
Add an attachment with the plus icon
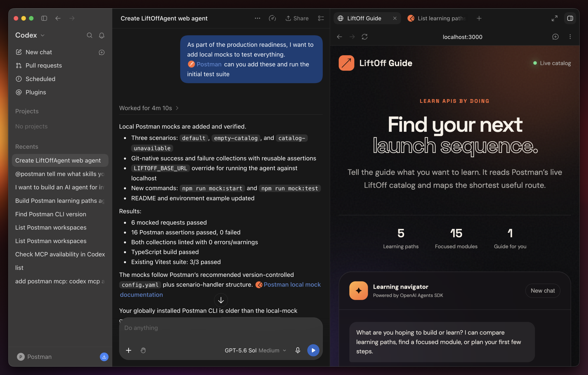tap(128, 350)
